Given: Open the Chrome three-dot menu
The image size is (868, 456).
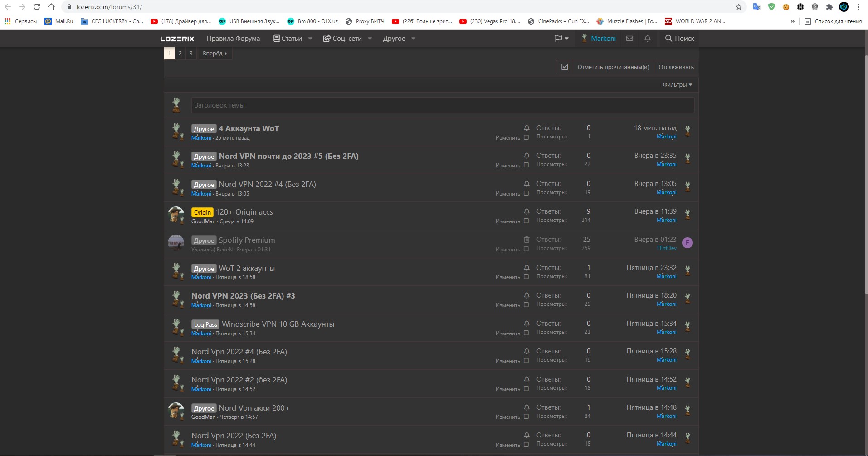Looking at the screenshot, I should pyautogui.click(x=858, y=7).
